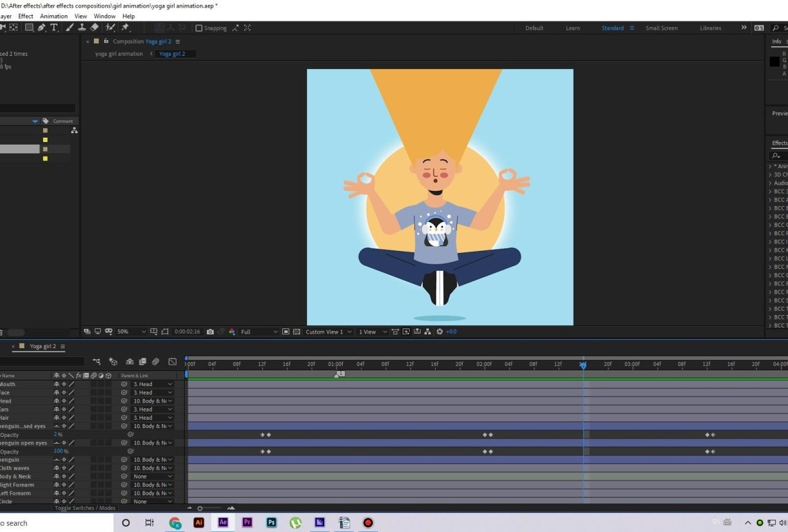Select the Puppet Pin tool
The height and width of the screenshot is (532, 788).
[x=126, y=28]
